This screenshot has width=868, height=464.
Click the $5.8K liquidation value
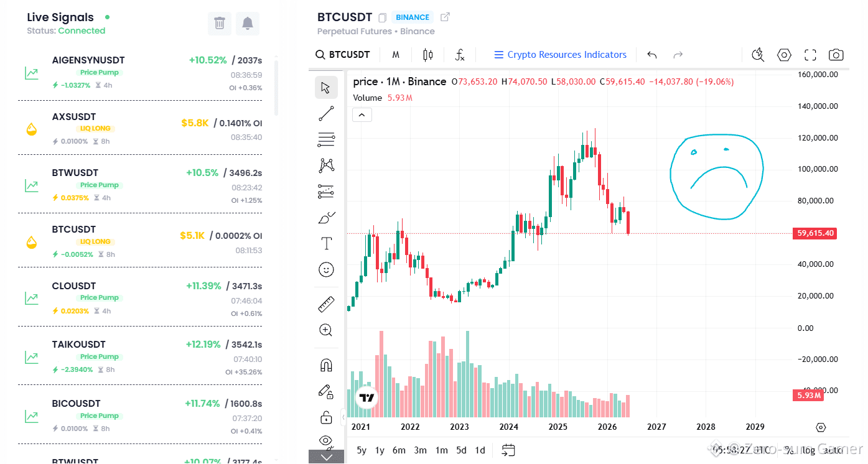pos(195,123)
